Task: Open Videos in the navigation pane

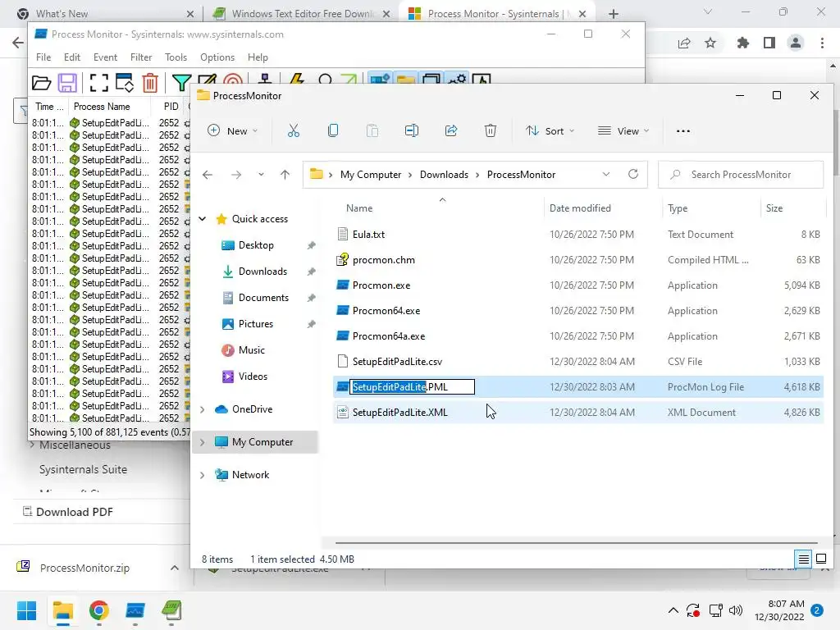Action: (253, 377)
